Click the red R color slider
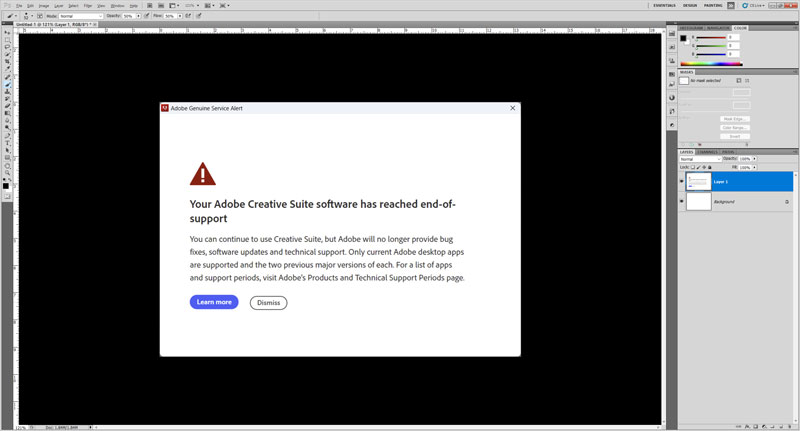800x431 pixels. [711, 38]
